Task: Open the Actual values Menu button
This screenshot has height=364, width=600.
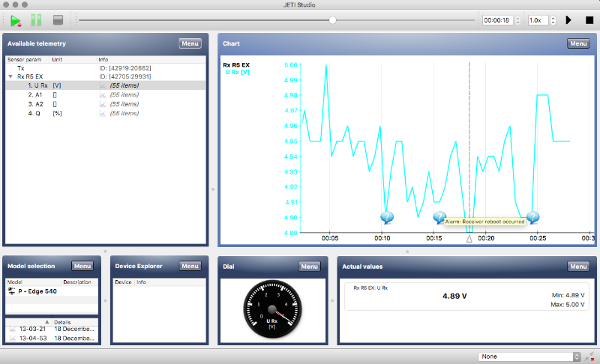Action: (578, 267)
